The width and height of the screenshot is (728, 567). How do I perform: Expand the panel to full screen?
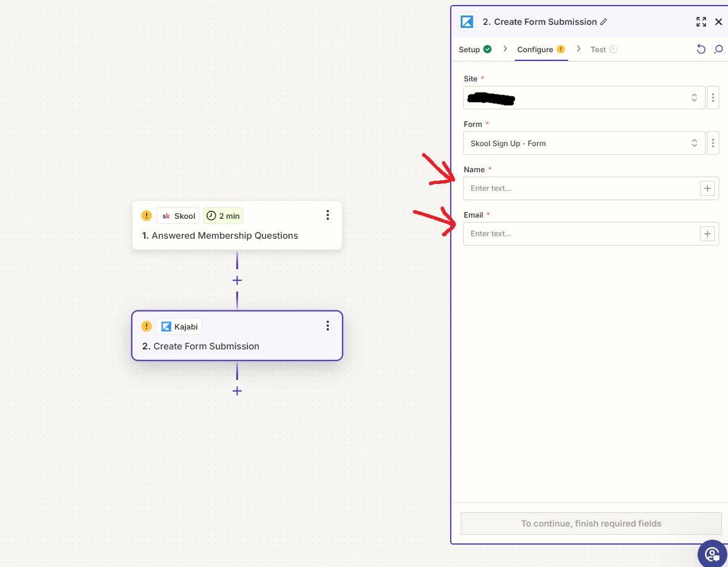click(701, 22)
